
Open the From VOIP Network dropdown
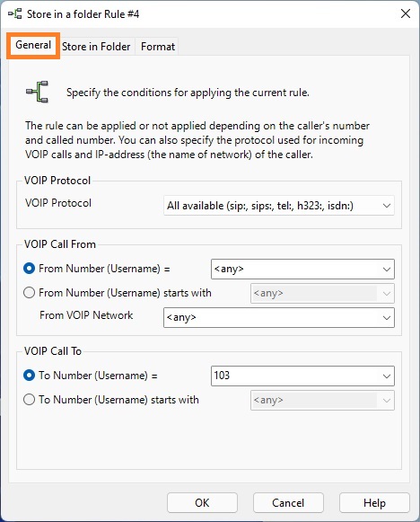point(387,317)
